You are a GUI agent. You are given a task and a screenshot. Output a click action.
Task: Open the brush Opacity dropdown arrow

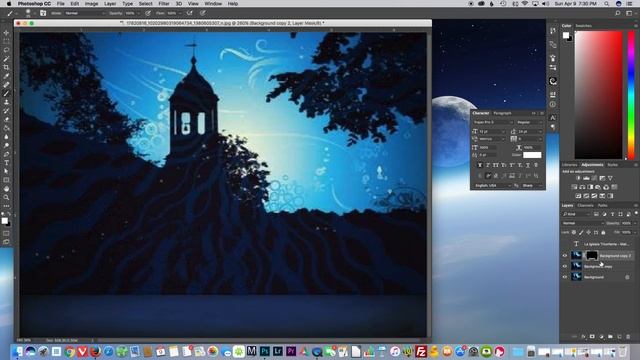coord(139,13)
